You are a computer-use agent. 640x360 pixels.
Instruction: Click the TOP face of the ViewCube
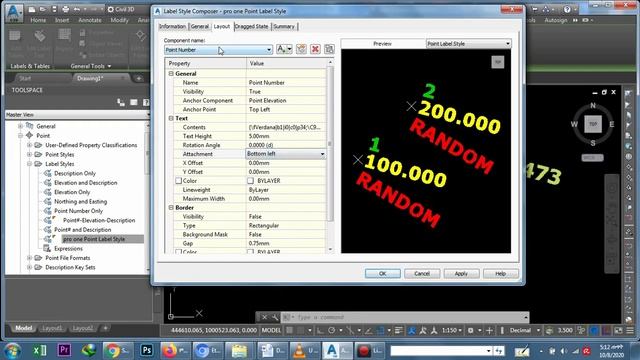click(x=593, y=124)
